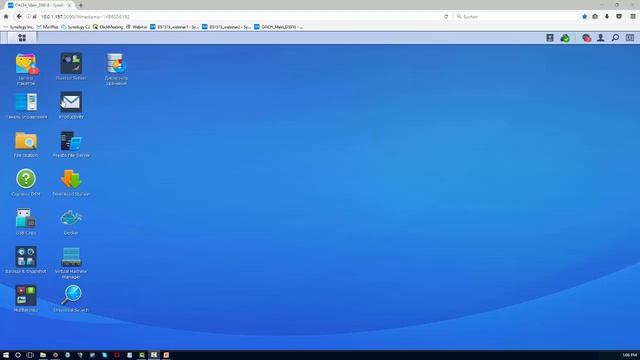Open the first DS1515 webinar1 bookmark
This screenshot has height=360, width=640.
pos(174,27)
